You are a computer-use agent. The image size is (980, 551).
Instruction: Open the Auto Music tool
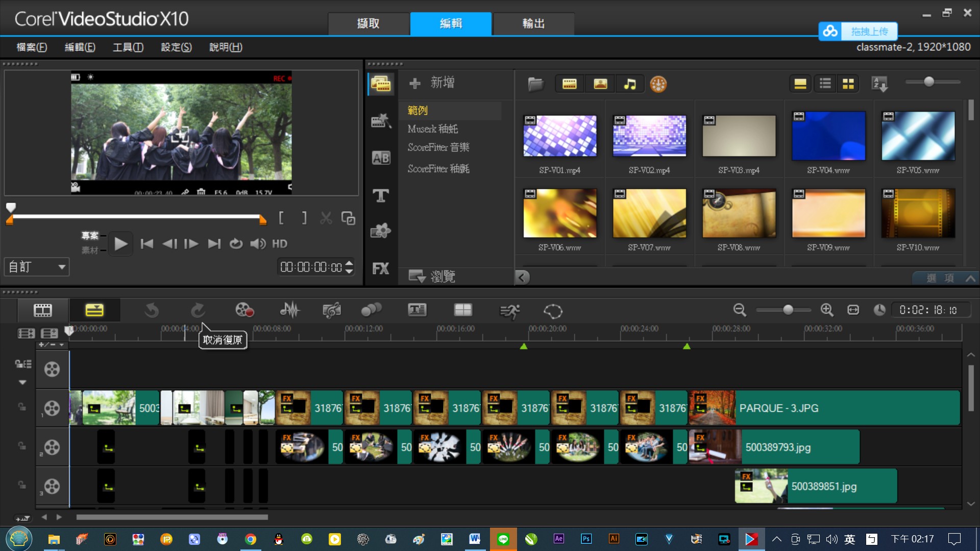332,310
